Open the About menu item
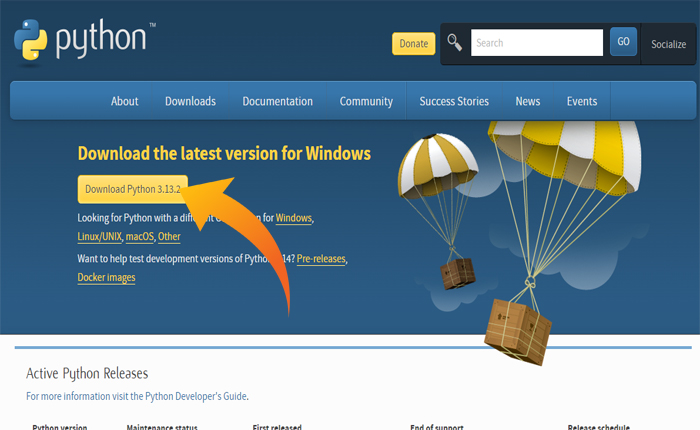Viewport: 700px width, 430px height. tap(125, 101)
